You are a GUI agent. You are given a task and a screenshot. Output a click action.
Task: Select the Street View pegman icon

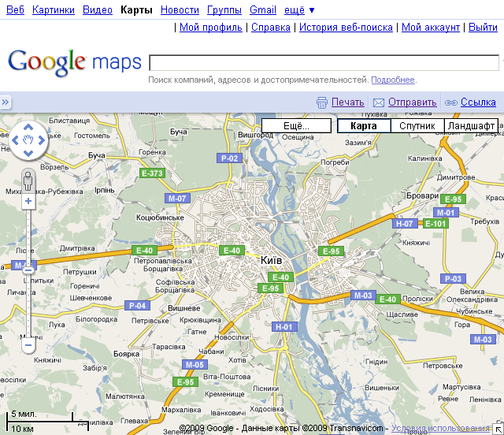[x=28, y=180]
